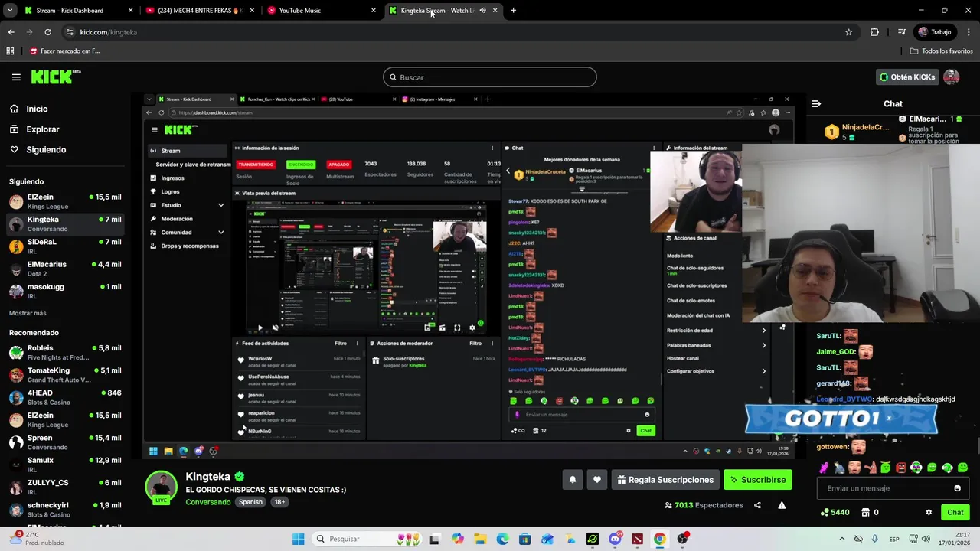
Task: Go back with the browser back arrow
Action: 11,32
